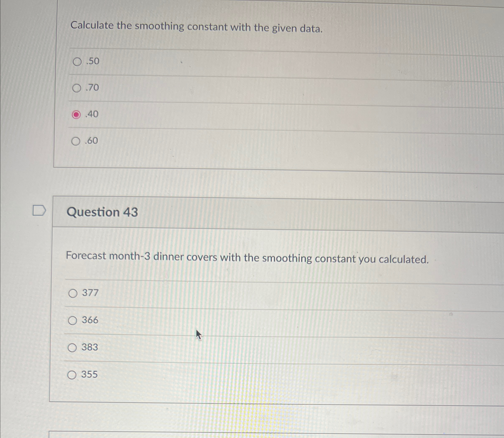This screenshot has width=504, height=438.
Task: Deselect the currently marked .40 radio button
Action: point(76,115)
